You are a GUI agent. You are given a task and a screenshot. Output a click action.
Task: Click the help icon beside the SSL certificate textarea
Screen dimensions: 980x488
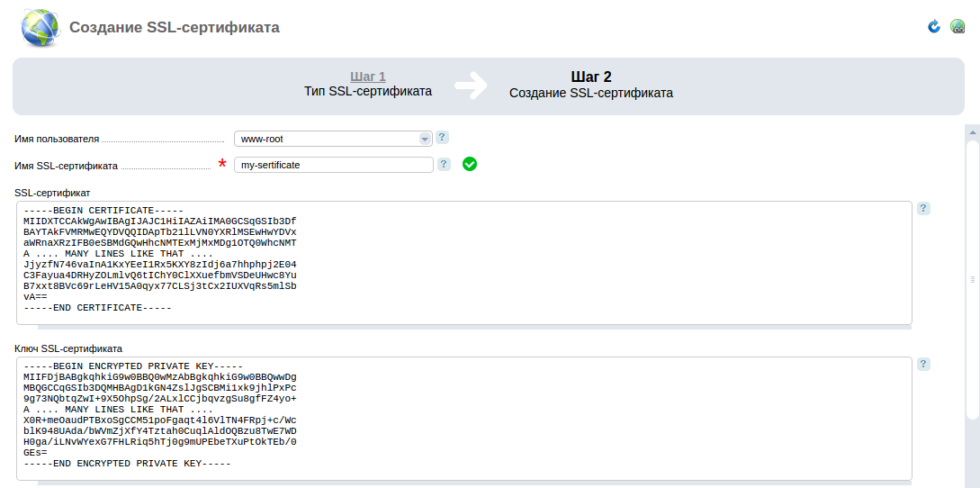923,208
